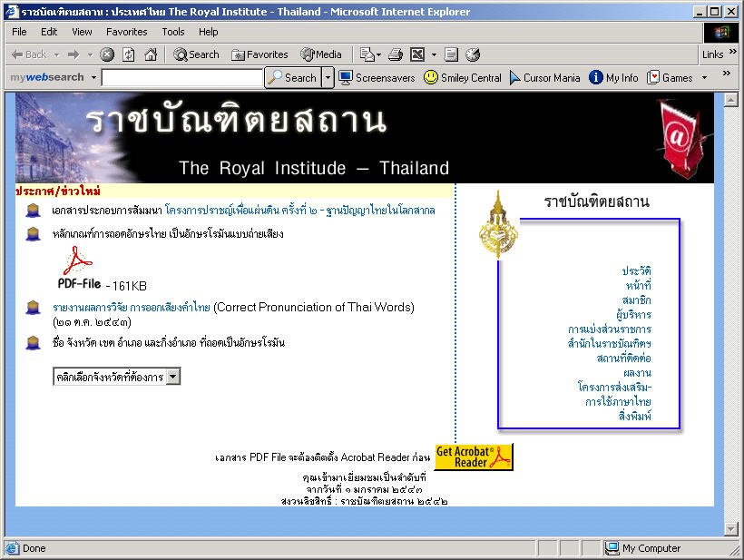This screenshot has width=744, height=560.
Task: Click the ประวัติ link in the side menu
Action: click(x=636, y=271)
